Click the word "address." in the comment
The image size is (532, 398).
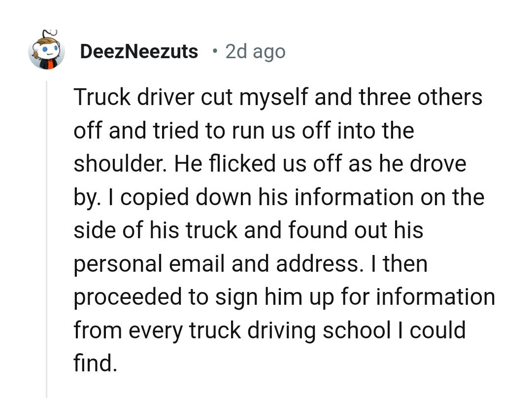pyautogui.click(x=317, y=263)
